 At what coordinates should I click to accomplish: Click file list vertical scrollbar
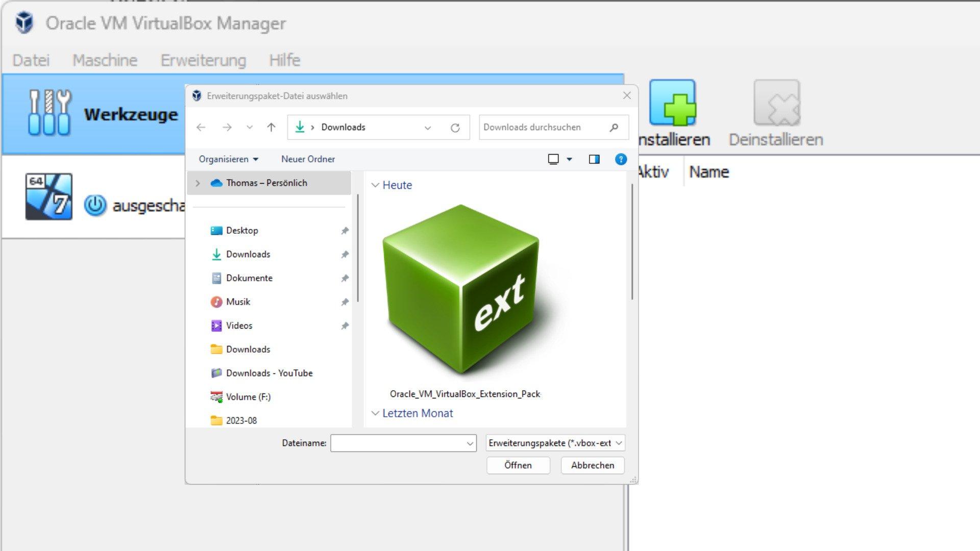[x=632, y=242]
